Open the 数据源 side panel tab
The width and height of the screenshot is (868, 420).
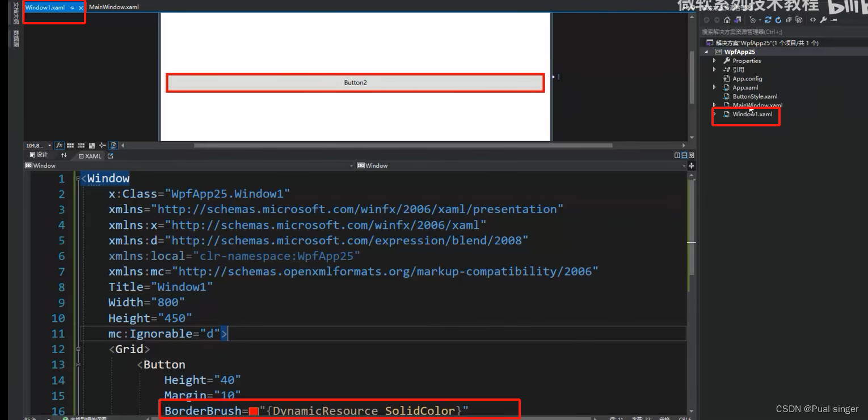(16, 39)
